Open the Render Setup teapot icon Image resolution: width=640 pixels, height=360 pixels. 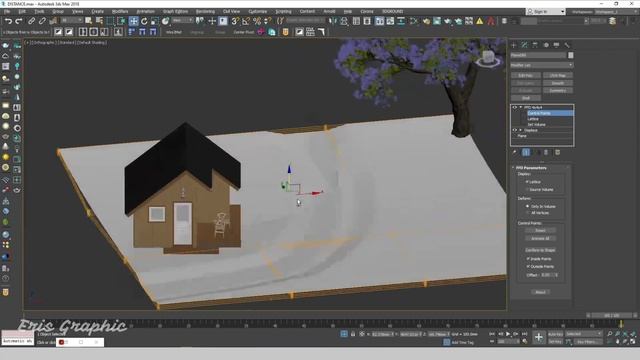(x=426, y=21)
